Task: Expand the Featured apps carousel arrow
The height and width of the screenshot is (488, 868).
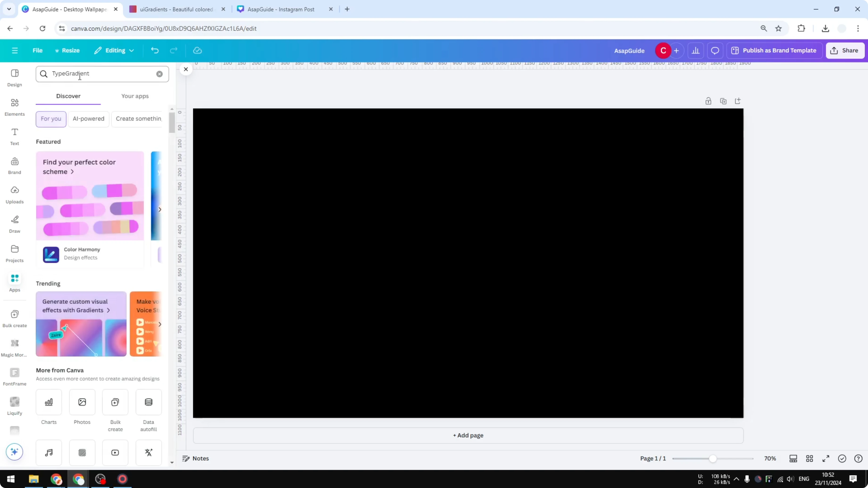Action: [x=160, y=209]
